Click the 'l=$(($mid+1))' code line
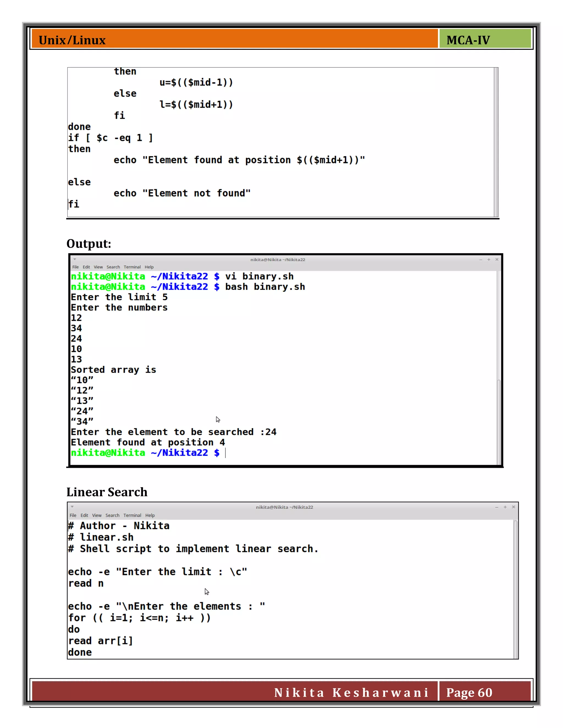The width and height of the screenshot is (563, 728). pos(196,105)
